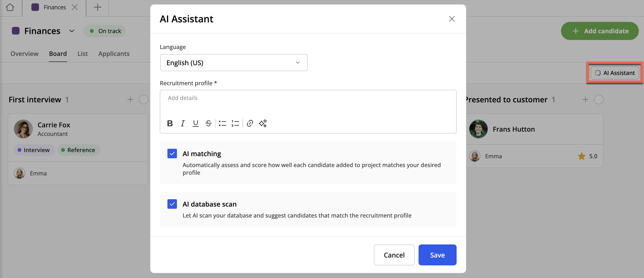The width and height of the screenshot is (644, 278).
Task: Switch to the Applicants tab
Action: [114, 54]
